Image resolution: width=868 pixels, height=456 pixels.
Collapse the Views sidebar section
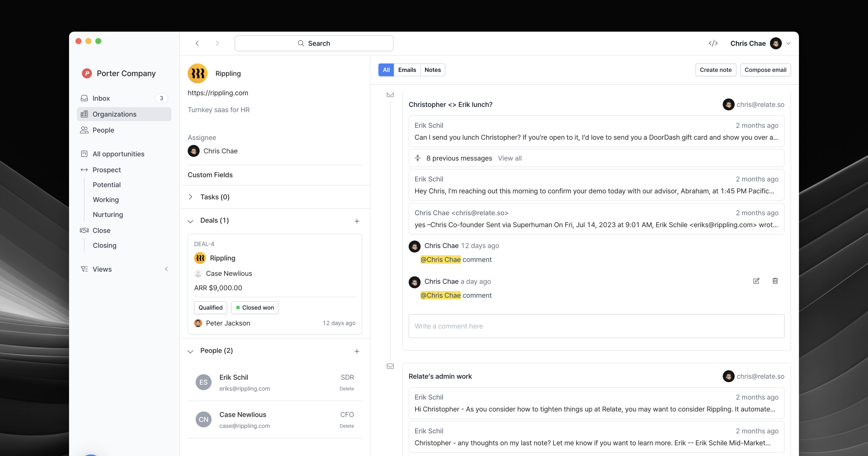[166, 269]
